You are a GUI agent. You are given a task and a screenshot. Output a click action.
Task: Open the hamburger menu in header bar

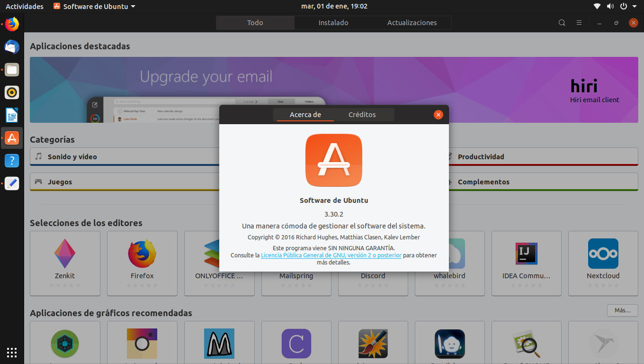coord(579,23)
